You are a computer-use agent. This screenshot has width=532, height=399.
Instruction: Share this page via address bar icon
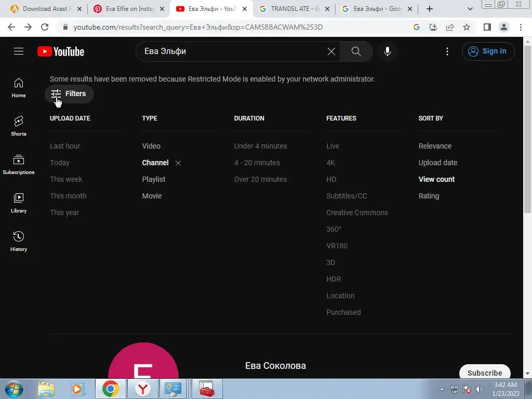point(450,27)
